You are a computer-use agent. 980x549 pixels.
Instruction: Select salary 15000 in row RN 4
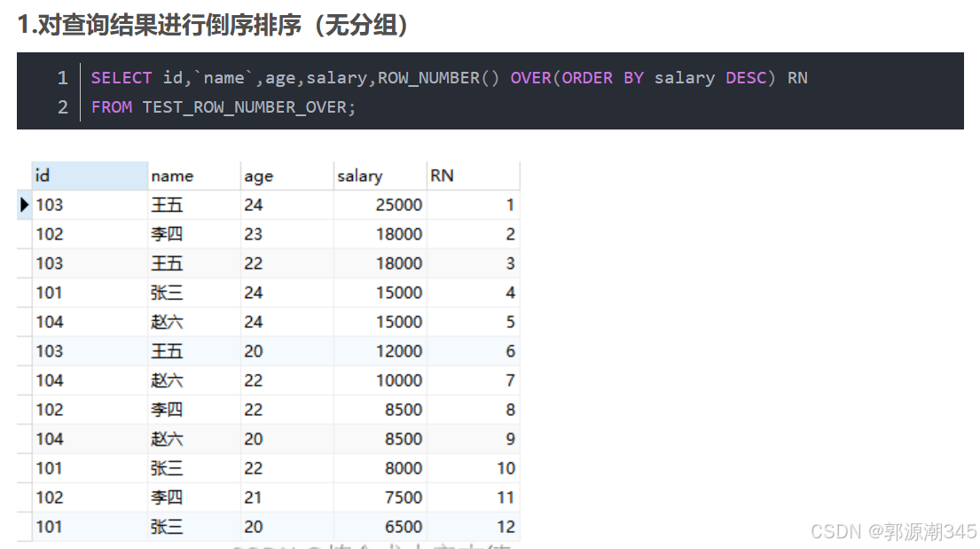pos(380,292)
